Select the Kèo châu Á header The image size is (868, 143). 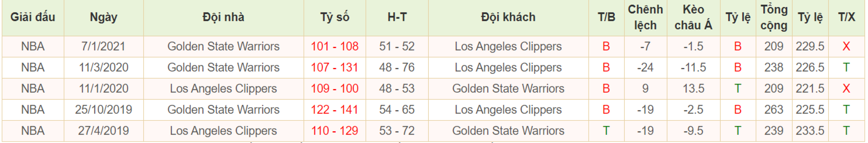[x=693, y=17]
